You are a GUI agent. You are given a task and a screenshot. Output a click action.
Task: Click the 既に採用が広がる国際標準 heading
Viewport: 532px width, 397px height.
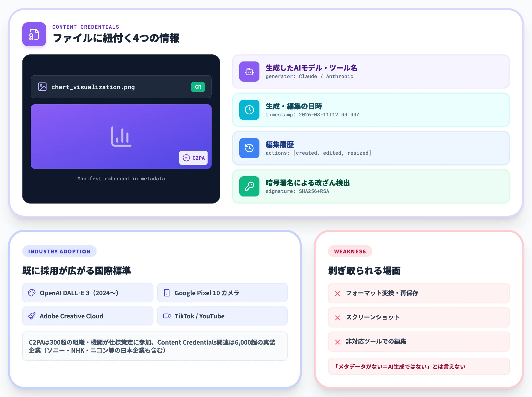pyautogui.click(x=77, y=271)
